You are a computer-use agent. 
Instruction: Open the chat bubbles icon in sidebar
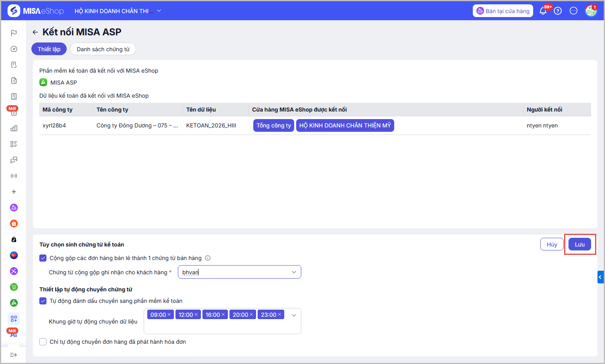(x=14, y=160)
